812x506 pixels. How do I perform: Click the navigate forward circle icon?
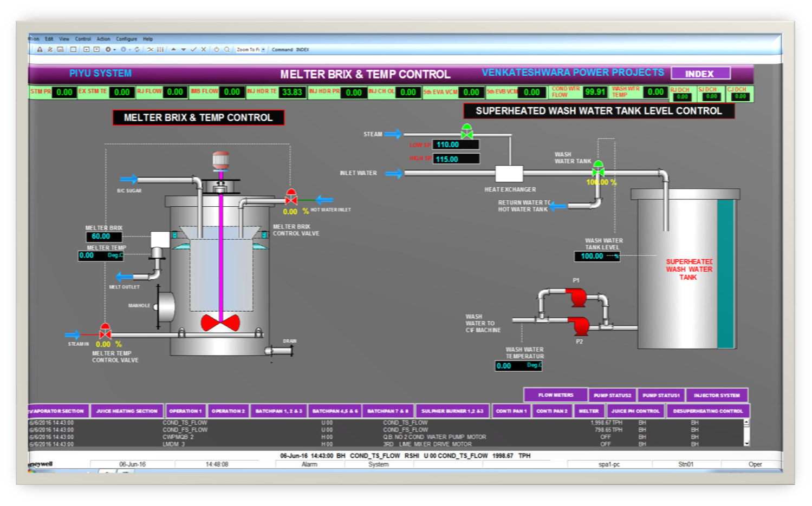click(124, 49)
